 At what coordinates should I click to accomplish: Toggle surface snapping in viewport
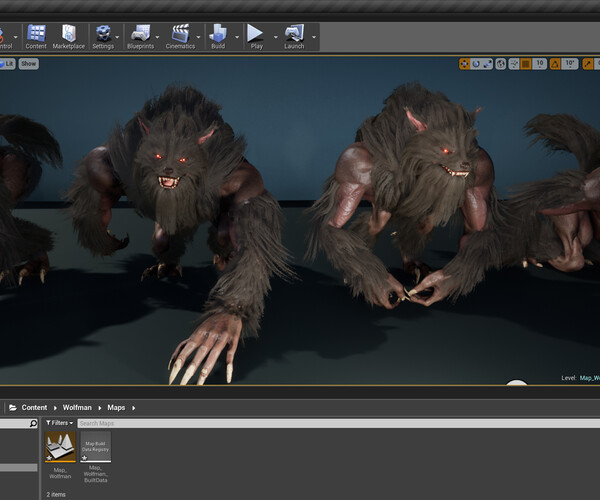click(x=514, y=64)
